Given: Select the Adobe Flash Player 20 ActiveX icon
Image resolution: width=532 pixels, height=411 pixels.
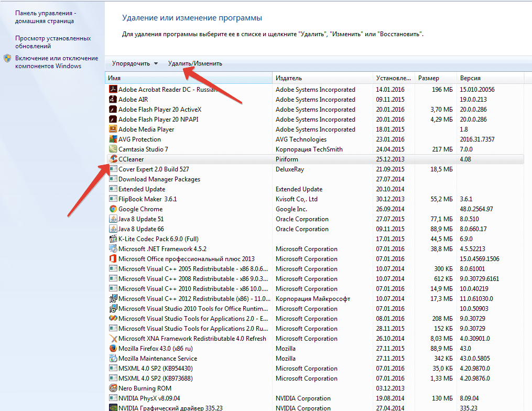Looking at the screenshot, I should 113,109.
